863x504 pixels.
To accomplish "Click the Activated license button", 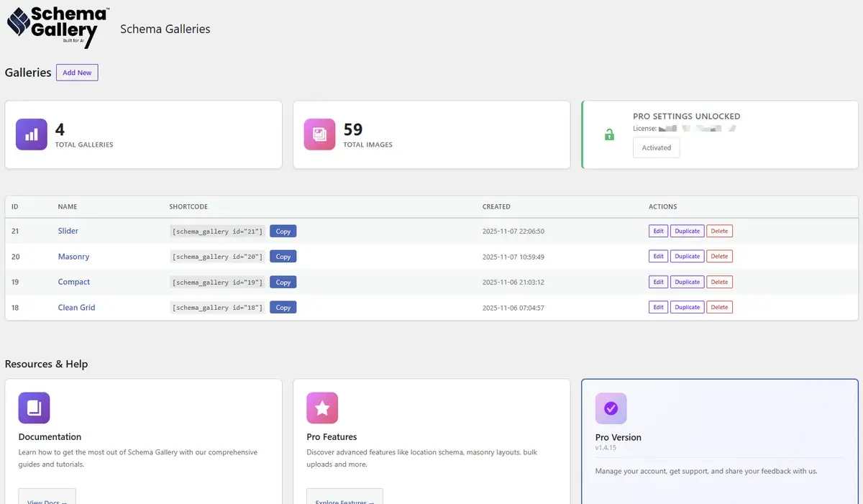I will tap(656, 147).
